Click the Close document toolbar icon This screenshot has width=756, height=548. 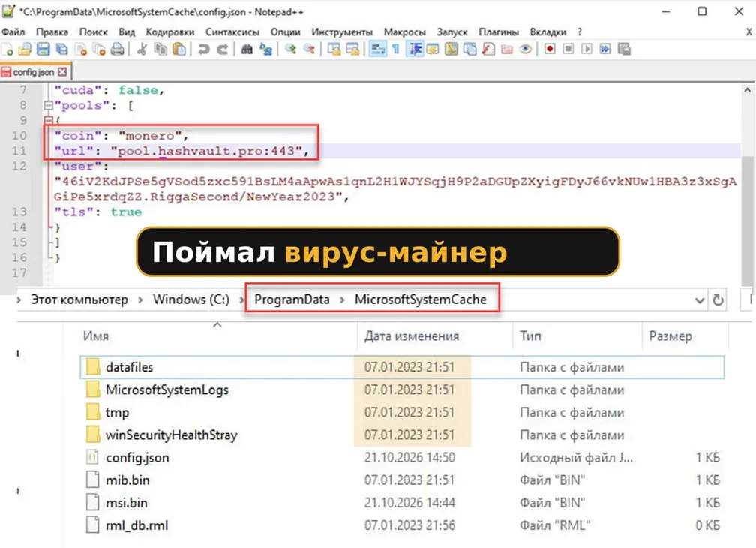point(80,50)
